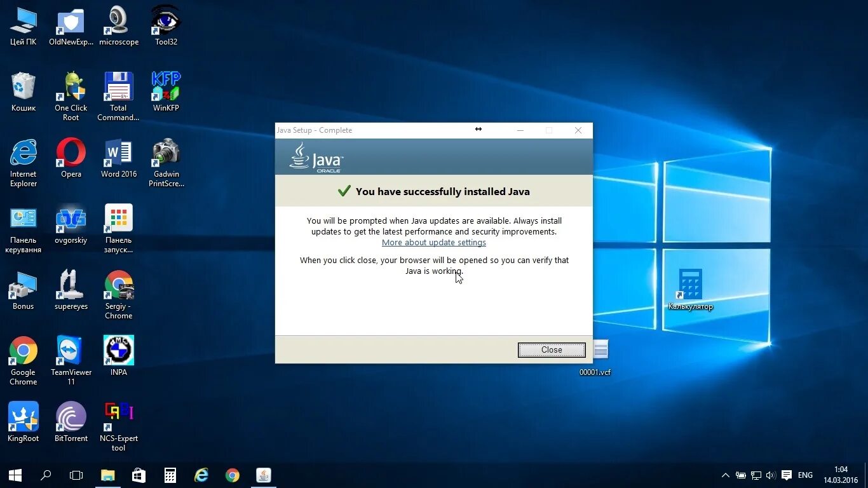868x488 pixels.
Task: Open Chrome from the taskbar
Action: pos(232,475)
